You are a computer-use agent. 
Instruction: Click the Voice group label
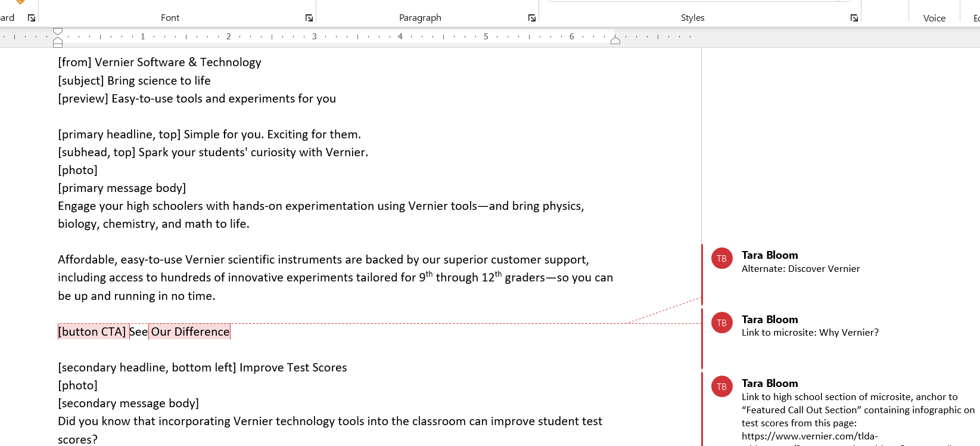(x=934, y=18)
